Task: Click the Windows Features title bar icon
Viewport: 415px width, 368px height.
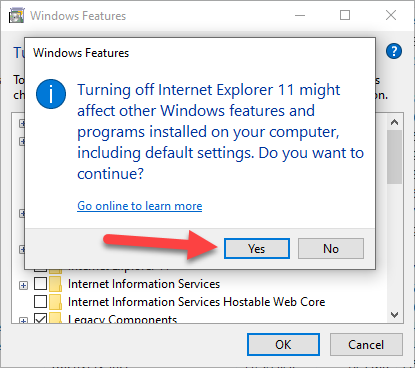Action: click(17, 15)
